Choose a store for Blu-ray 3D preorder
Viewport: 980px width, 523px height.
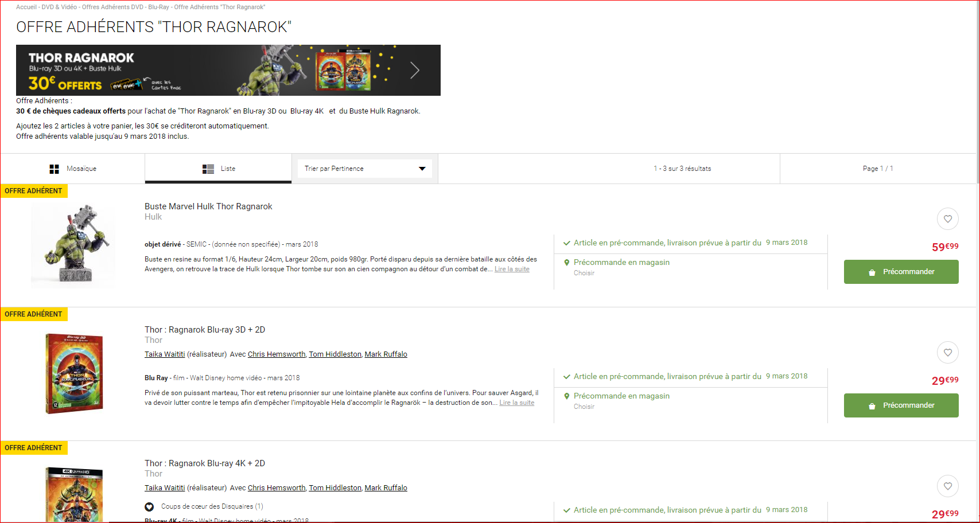(584, 407)
